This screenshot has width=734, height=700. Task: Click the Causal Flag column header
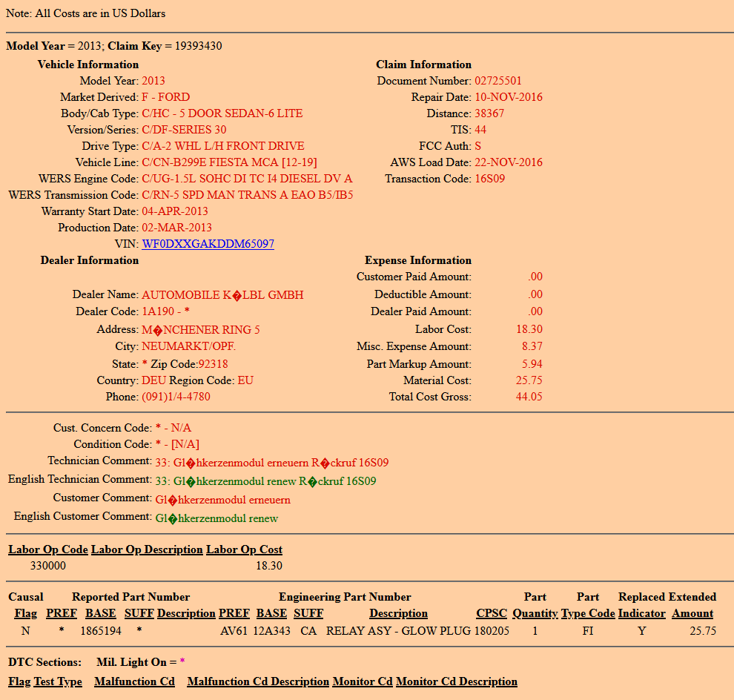point(26,613)
